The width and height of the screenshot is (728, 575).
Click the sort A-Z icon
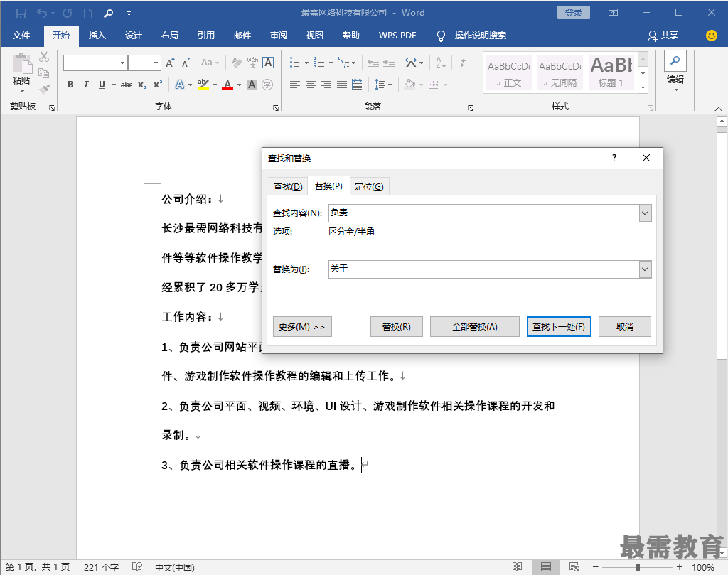tap(441, 62)
